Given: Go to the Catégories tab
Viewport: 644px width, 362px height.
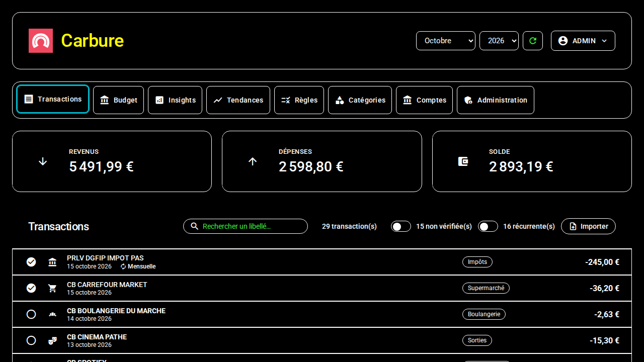Looking at the screenshot, I should [360, 100].
